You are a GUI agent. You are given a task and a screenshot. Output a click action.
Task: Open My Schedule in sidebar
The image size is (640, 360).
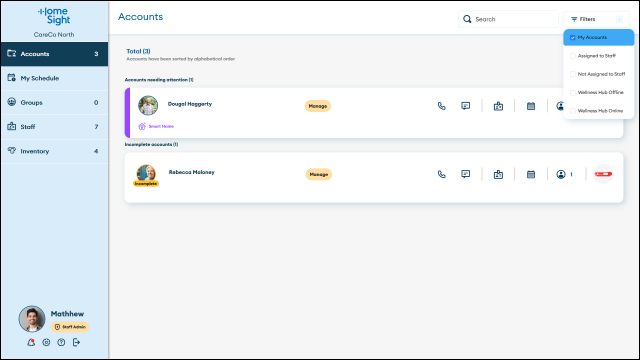coord(54,78)
